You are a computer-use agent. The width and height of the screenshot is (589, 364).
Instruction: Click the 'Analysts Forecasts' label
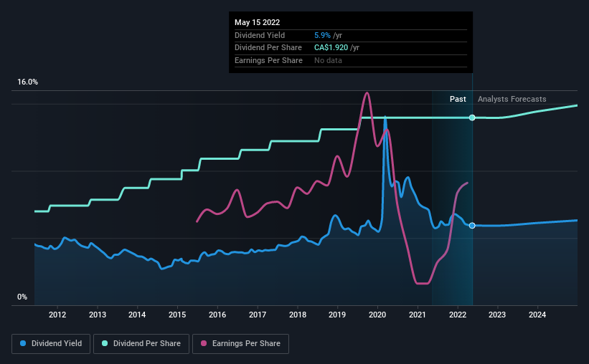pos(512,99)
